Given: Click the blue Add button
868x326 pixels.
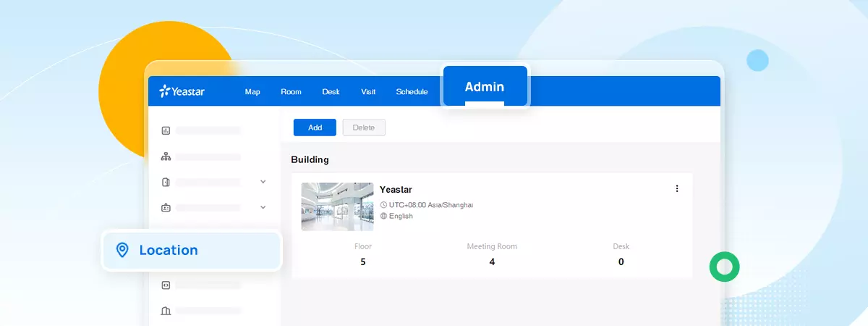Looking at the screenshot, I should pyautogui.click(x=315, y=128).
